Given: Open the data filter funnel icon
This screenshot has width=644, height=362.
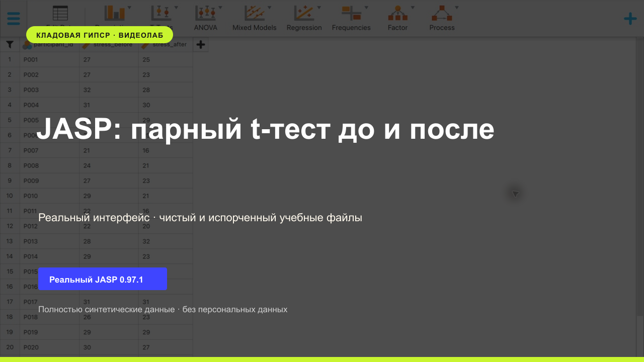Looking at the screenshot, I should point(10,45).
